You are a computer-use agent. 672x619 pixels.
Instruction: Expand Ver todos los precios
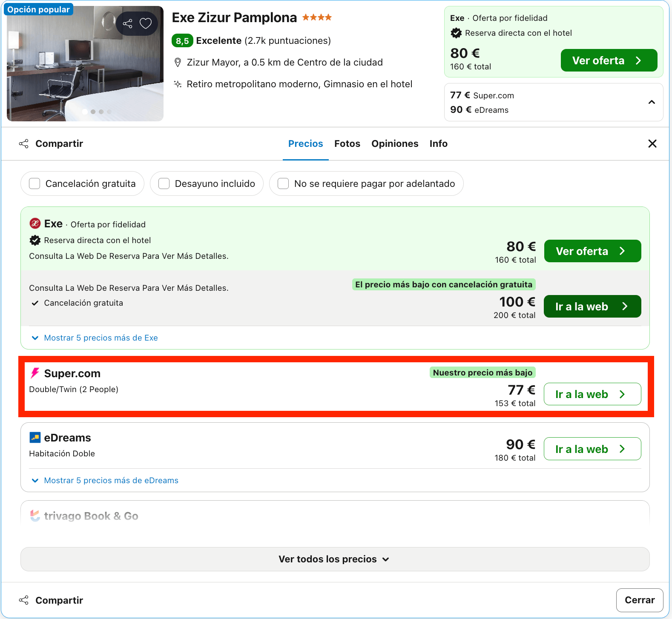click(x=335, y=559)
